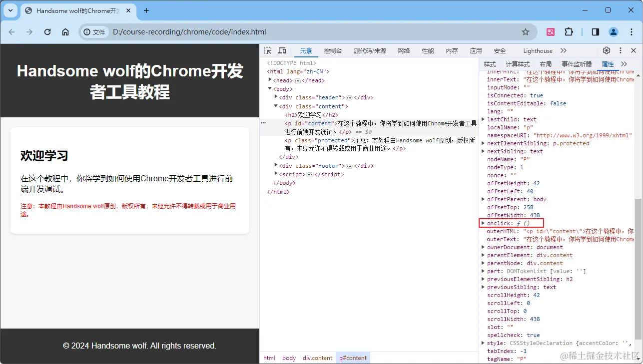Reload the current page
Viewport: 643px width, 364px height.
47,32
